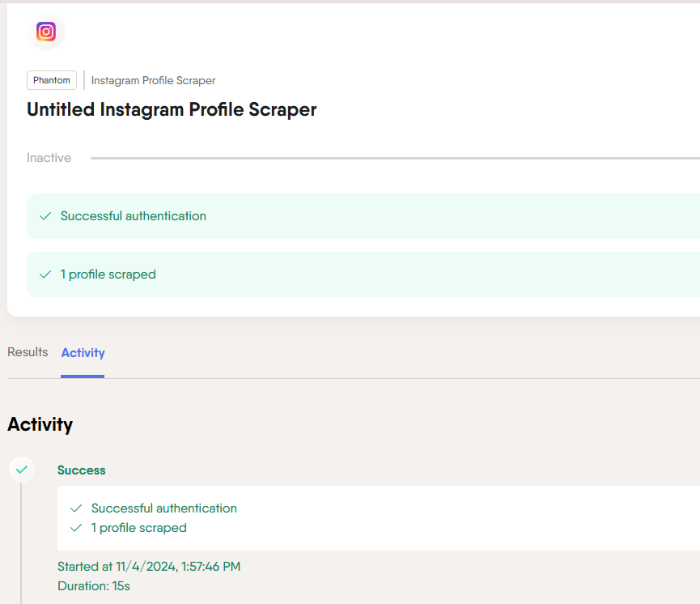Viewport: 700px width, 604px height.
Task: Switch to the Results tab
Action: [x=28, y=352]
